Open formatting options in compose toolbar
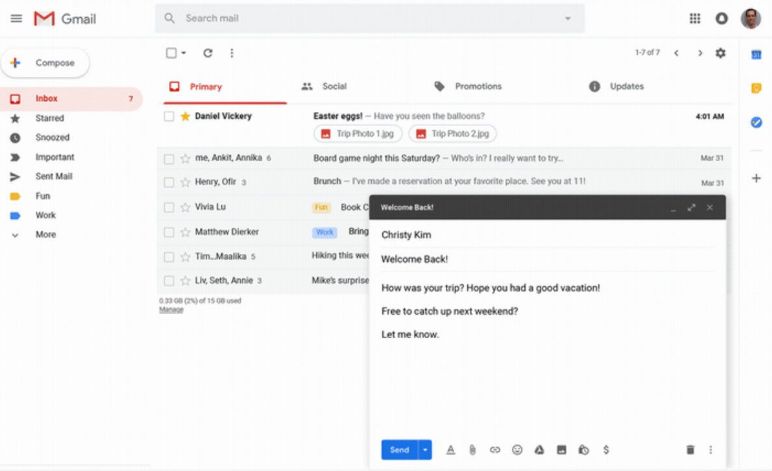The width and height of the screenshot is (772, 471). (x=450, y=450)
